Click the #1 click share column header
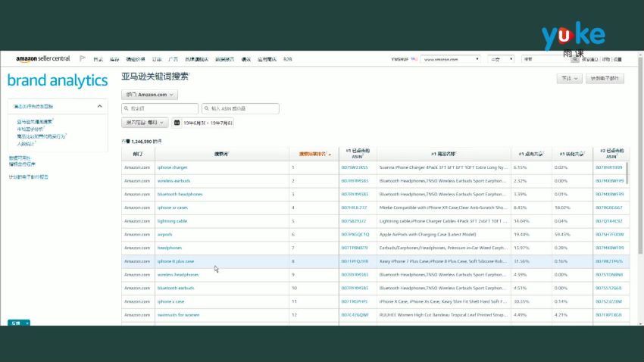Screen dimensions: 644x362 [531, 154]
